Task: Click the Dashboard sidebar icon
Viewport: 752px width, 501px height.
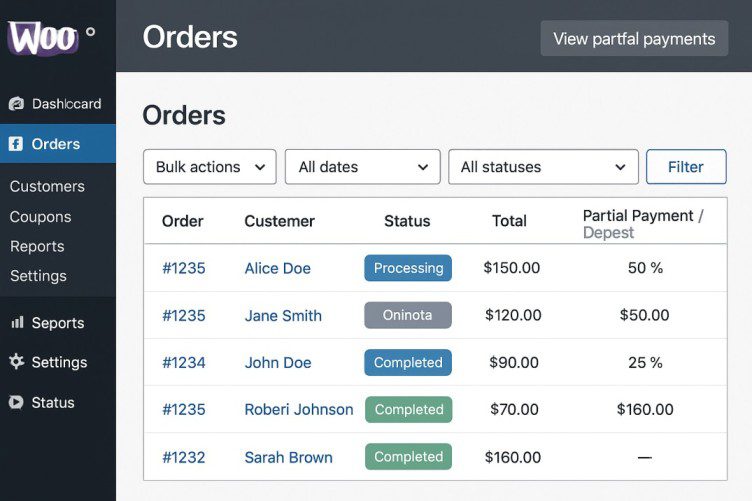Action: click(x=16, y=104)
